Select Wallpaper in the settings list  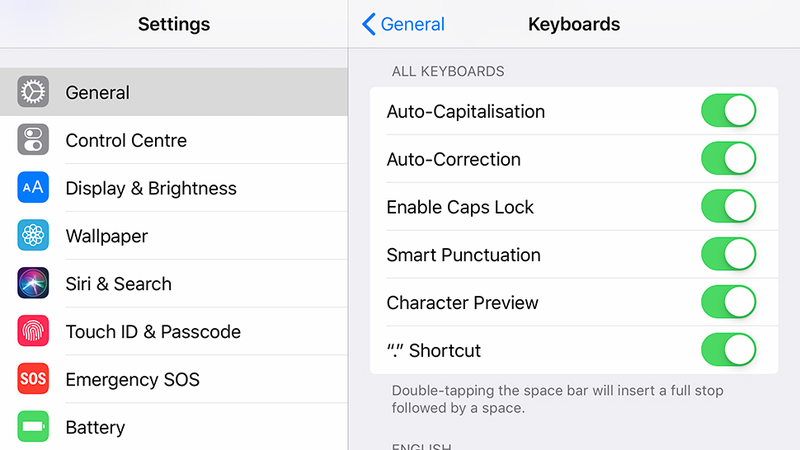[x=173, y=236]
